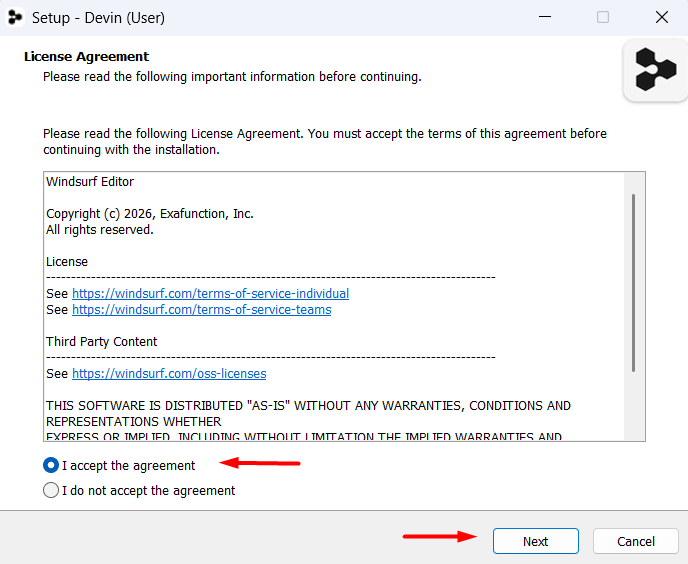The height and width of the screenshot is (564, 688).
Task: Click the Setup - Devin (User) title text
Action: tap(98, 18)
